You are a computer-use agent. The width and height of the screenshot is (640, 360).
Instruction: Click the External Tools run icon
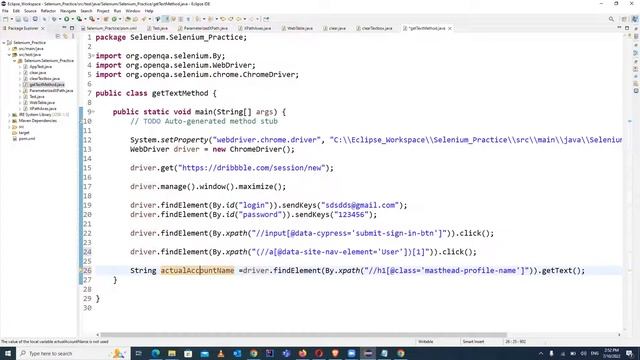[x=92, y=19]
